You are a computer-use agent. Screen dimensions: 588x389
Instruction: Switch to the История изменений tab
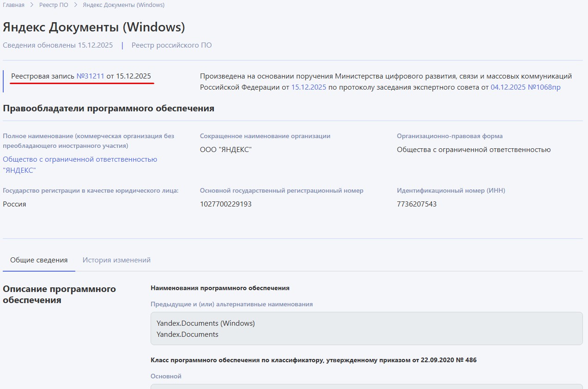116,260
